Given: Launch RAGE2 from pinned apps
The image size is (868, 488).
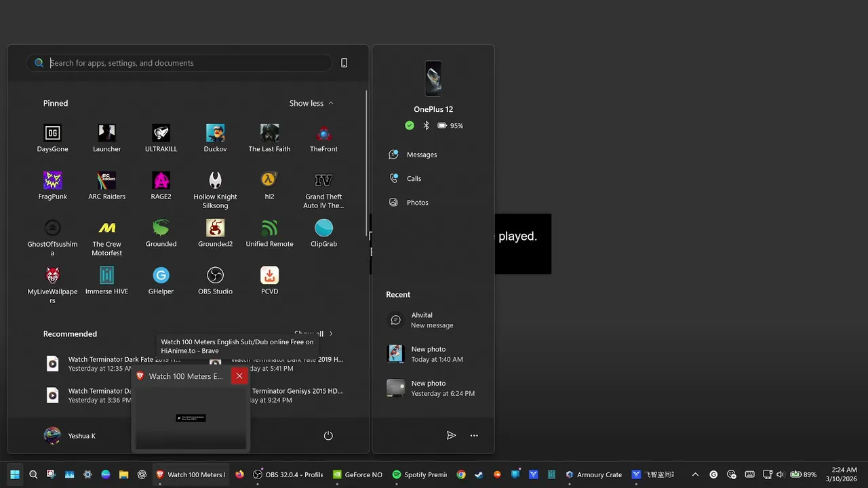Looking at the screenshot, I should click(161, 186).
